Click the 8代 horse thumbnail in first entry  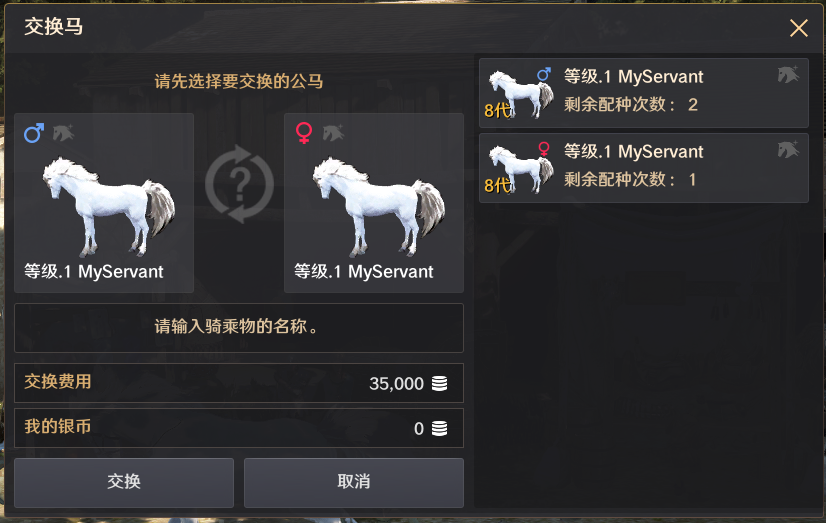click(519, 94)
